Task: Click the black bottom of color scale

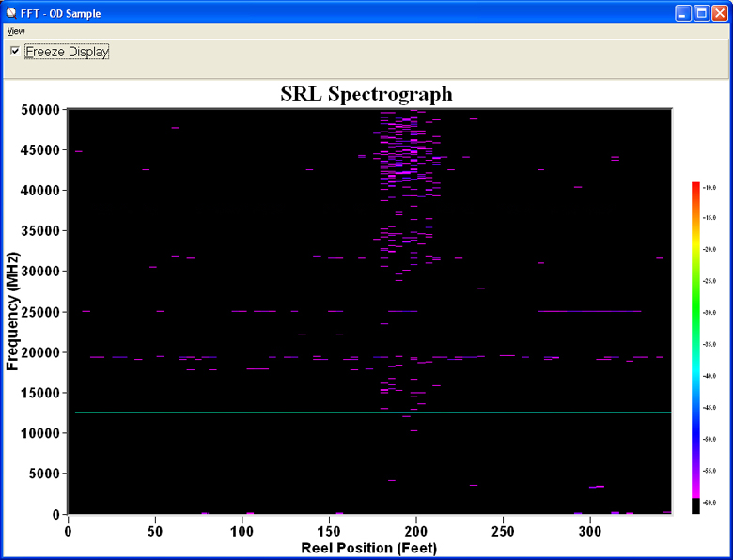Action: coord(695,506)
